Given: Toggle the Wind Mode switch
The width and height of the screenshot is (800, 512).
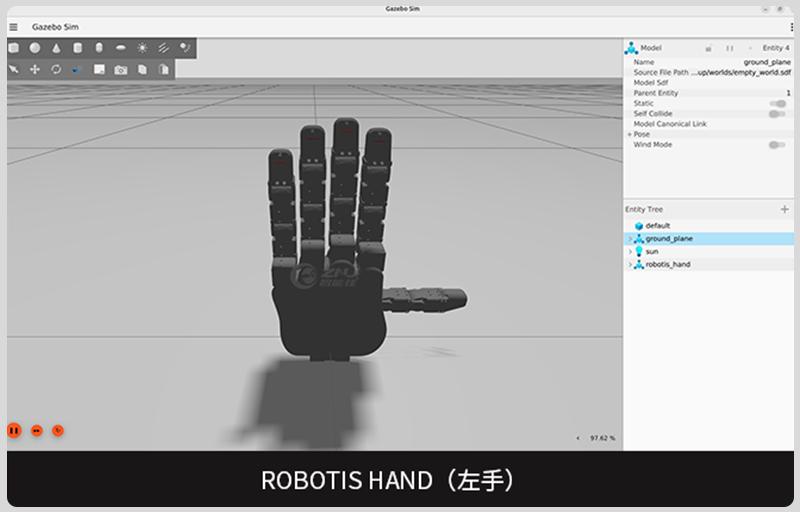Looking at the screenshot, I should coord(777,145).
